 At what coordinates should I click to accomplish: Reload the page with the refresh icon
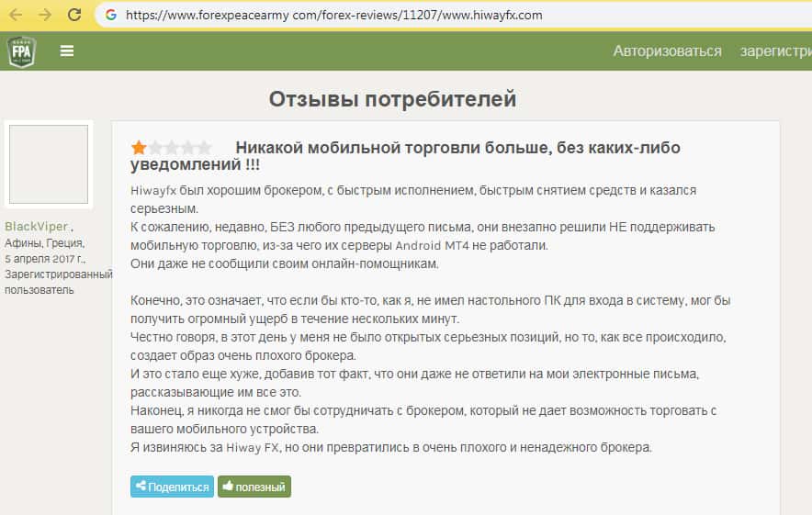tap(74, 15)
